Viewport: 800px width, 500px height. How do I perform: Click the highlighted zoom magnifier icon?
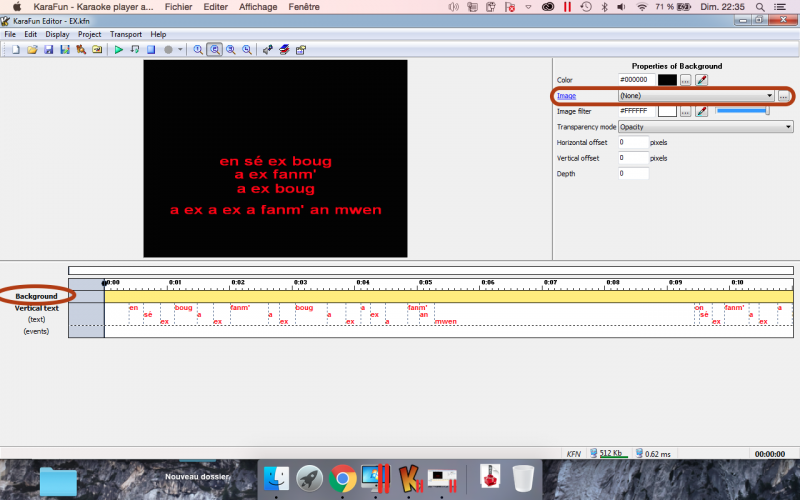214,49
